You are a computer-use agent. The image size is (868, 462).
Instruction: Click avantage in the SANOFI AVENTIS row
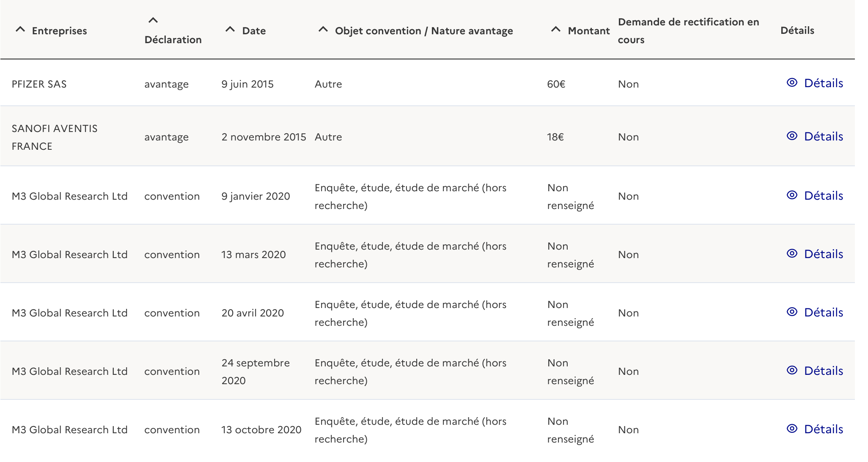click(x=166, y=137)
